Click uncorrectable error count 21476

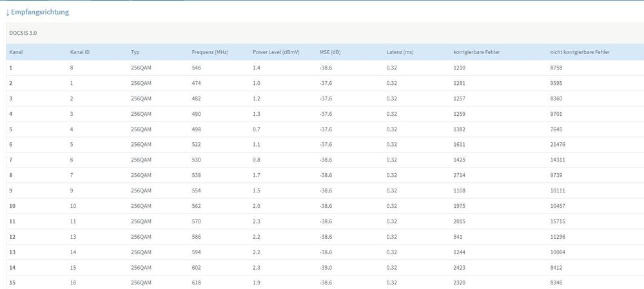pyautogui.click(x=558, y=144)
